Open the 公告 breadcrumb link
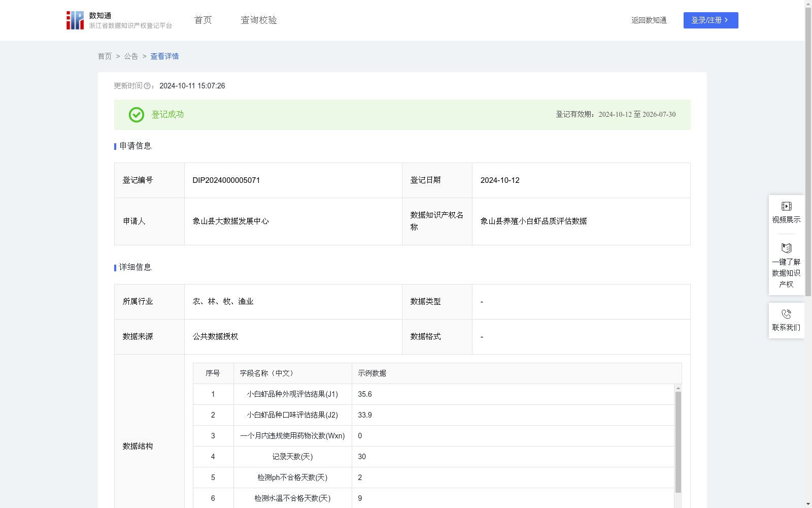 coord(131,56)
